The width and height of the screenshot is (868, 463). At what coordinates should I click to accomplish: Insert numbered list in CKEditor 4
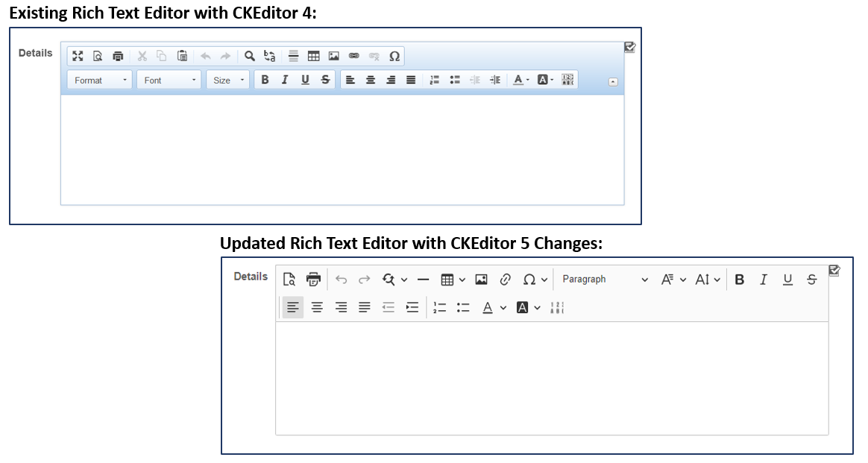[x=435, y=80]
